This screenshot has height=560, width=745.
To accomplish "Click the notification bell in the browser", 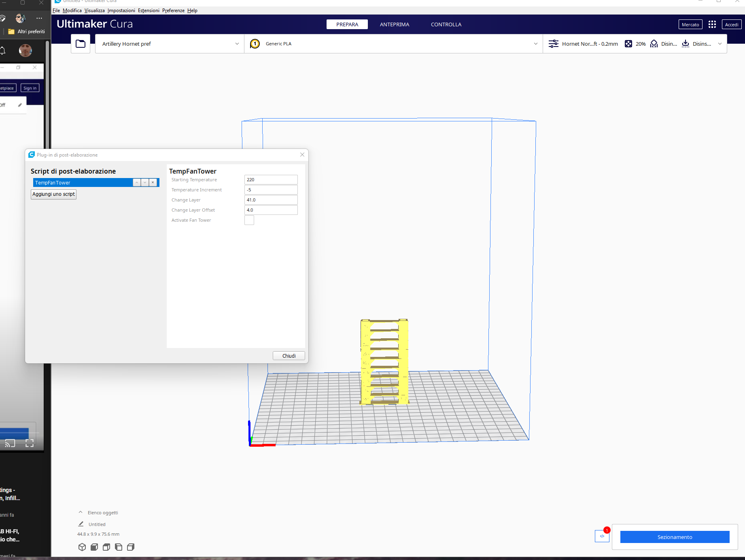I will click(2, 51).
